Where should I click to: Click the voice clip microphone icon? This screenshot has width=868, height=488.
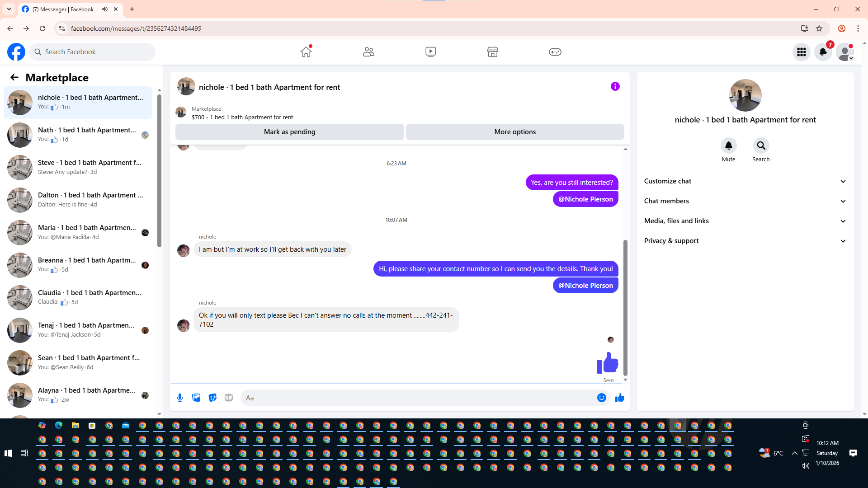[180, 398]
